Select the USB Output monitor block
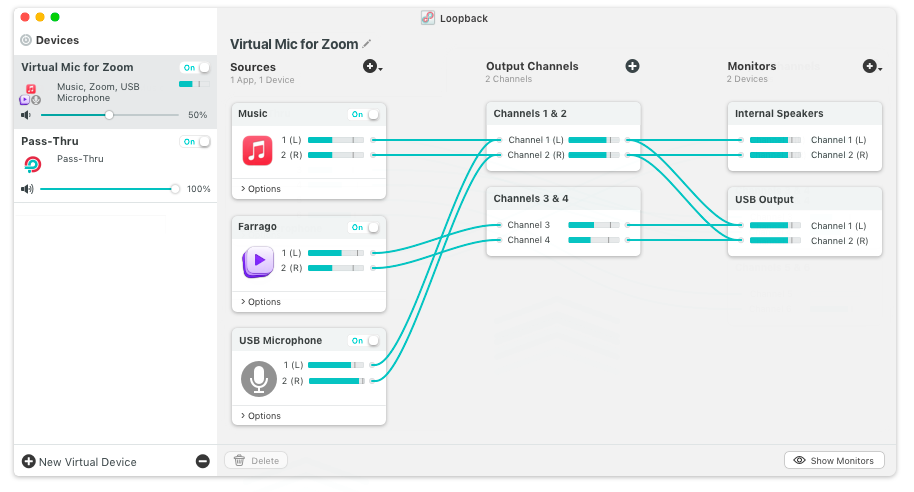 (804, 222)
